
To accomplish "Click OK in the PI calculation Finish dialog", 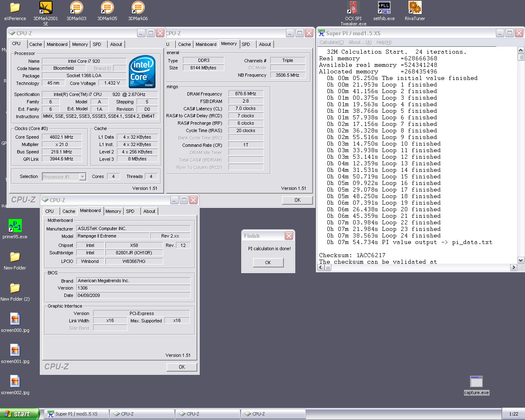I will [268, 262].
